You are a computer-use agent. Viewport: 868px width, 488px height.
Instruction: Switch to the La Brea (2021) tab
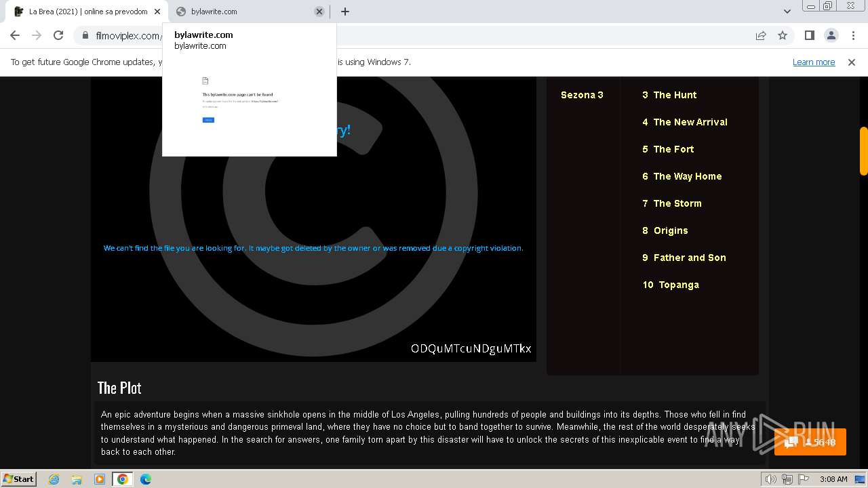(86, 12)
